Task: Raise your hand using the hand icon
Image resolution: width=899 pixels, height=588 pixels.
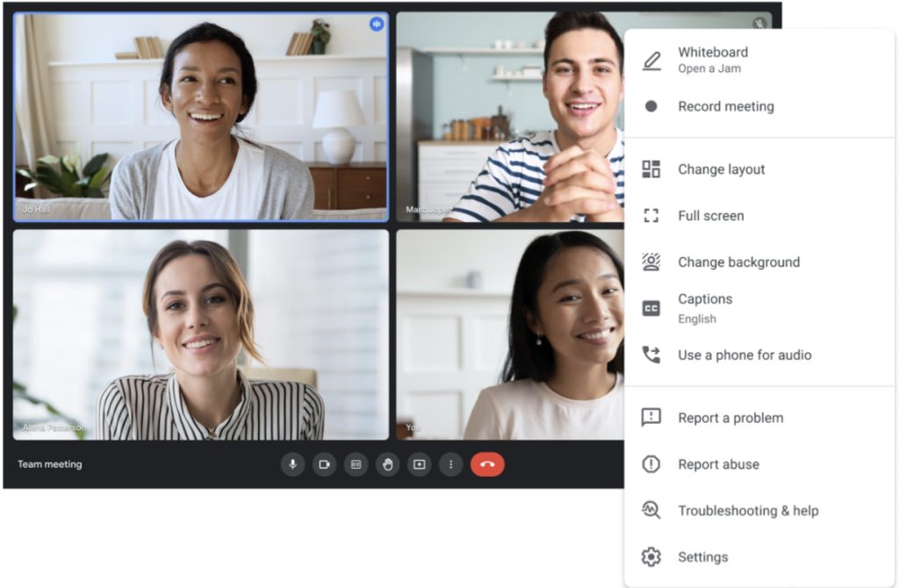Action: click(x=387, y=464)
